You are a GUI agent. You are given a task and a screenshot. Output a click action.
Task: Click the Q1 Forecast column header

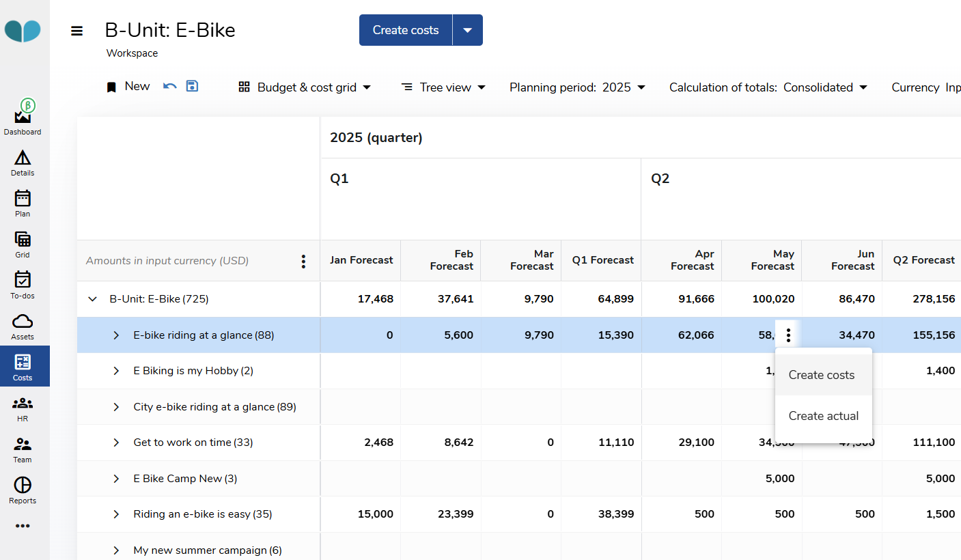(x=602, y=260)
